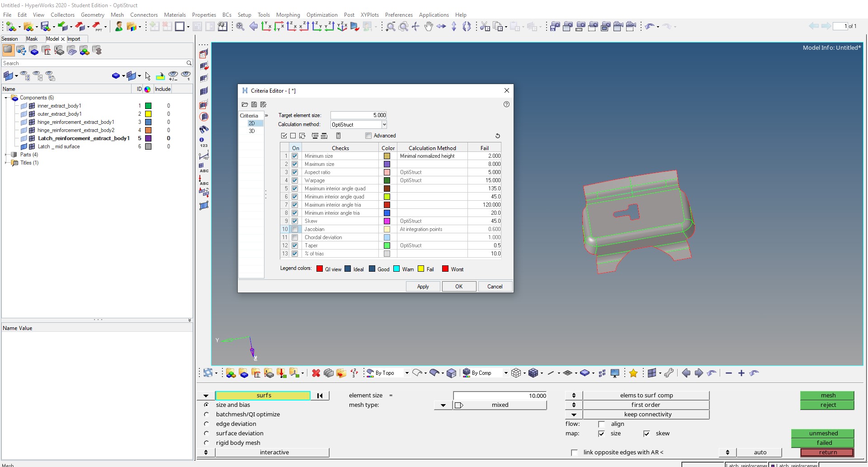This screenshot has width=868, height=467.
Task: Open the Morphing menu
Action: pos(288,15)
